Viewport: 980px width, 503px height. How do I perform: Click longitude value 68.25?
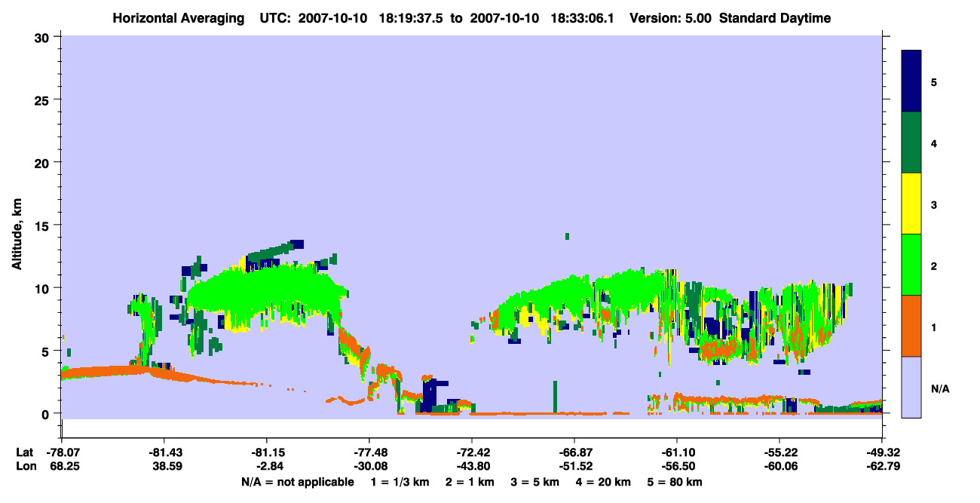tap(64, 466)
